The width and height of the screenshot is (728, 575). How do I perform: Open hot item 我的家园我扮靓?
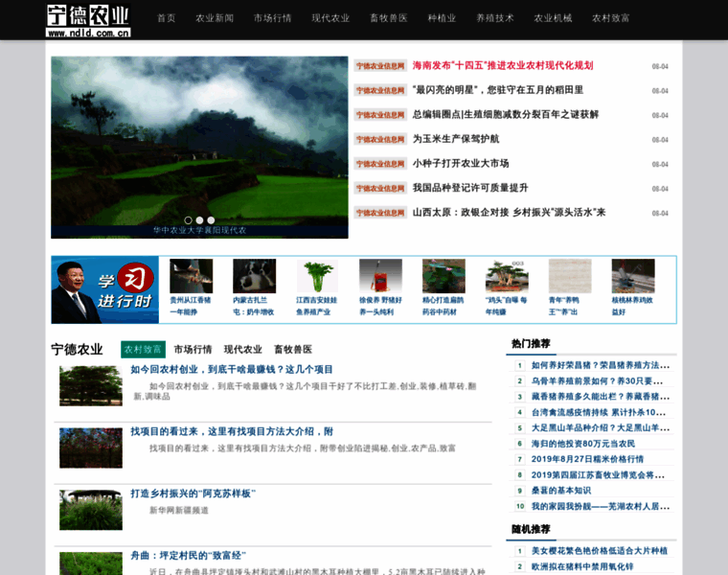pyautogui.click(x=601, y=506)
